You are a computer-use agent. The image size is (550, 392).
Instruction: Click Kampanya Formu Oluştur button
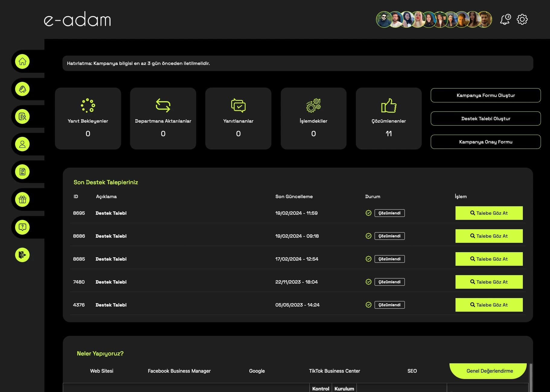coord(485,95)
